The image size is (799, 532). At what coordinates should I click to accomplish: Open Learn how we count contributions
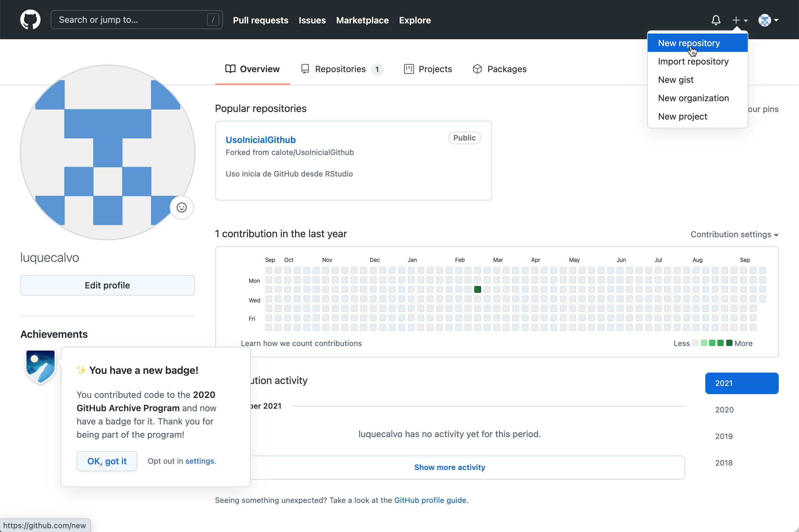(301, 343)
